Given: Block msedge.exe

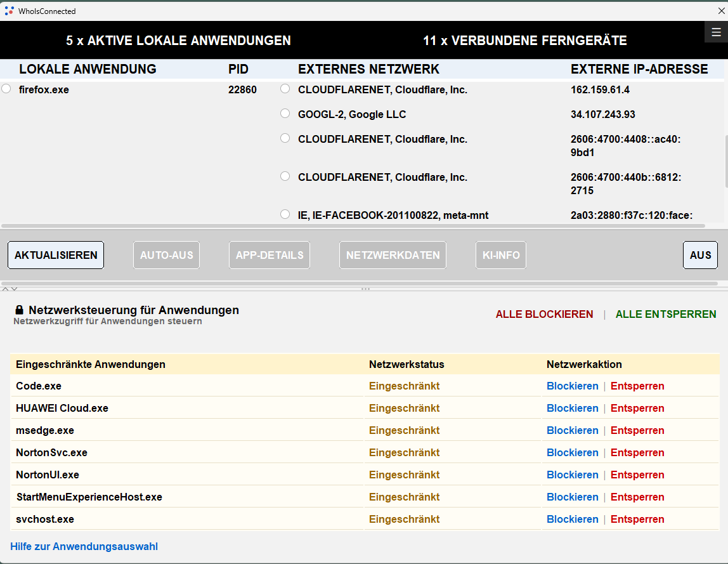Looking at the screenshot, I should point(573,431).
